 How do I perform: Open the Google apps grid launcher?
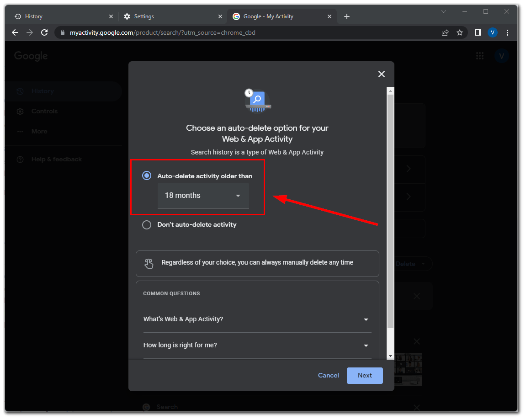pyautogui.click(x=480, y=55)
